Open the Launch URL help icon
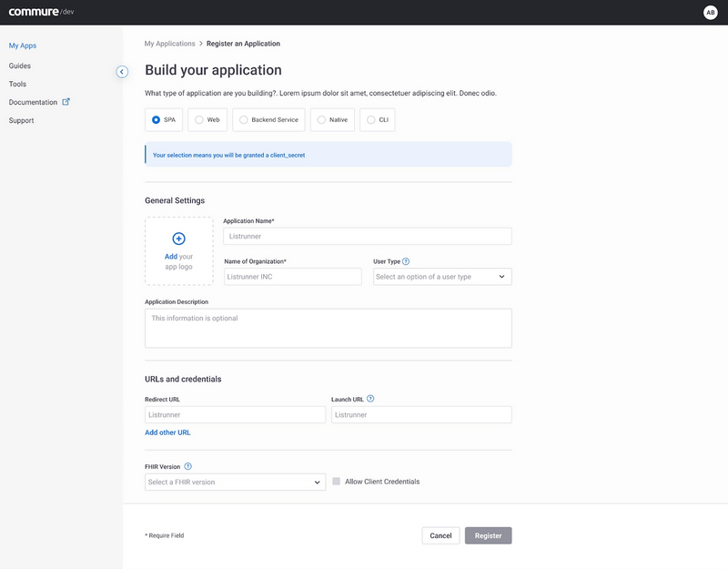The image size is (728, 569). tap(370, 399)
